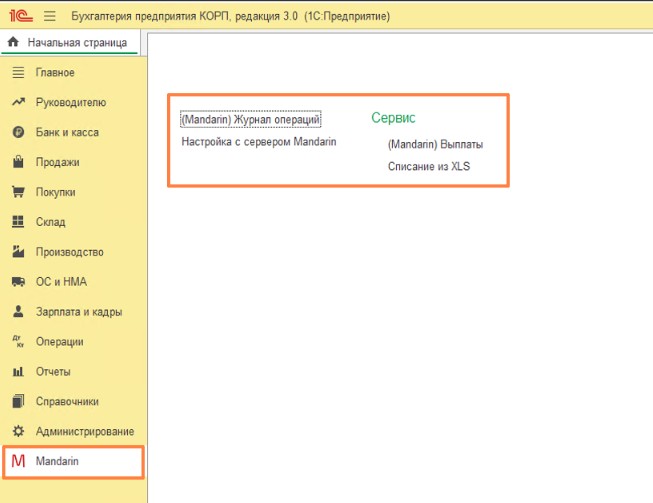Open the Администрирование section
The image size is (653, 503).
[85, 431]
